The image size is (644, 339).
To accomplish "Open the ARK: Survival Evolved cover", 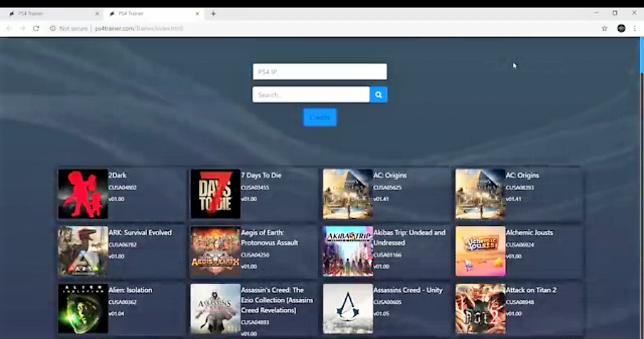I will pos(83,251).
